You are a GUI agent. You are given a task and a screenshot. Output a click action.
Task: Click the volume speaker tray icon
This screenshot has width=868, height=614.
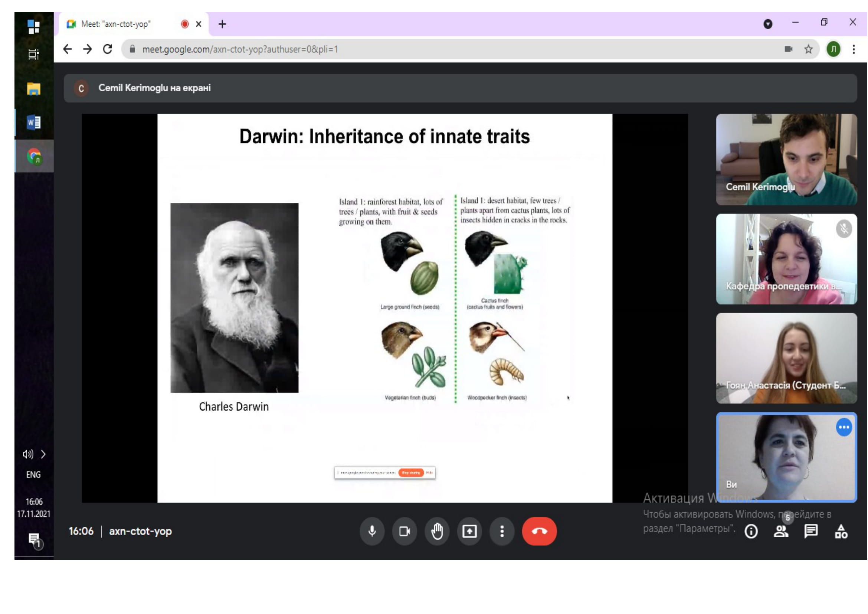(28, 454)
